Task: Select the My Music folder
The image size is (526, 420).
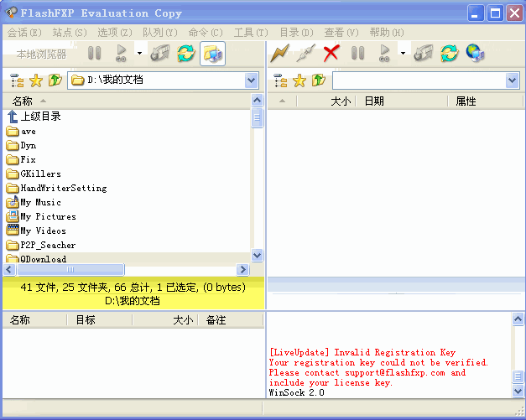Action: [34, 203]
